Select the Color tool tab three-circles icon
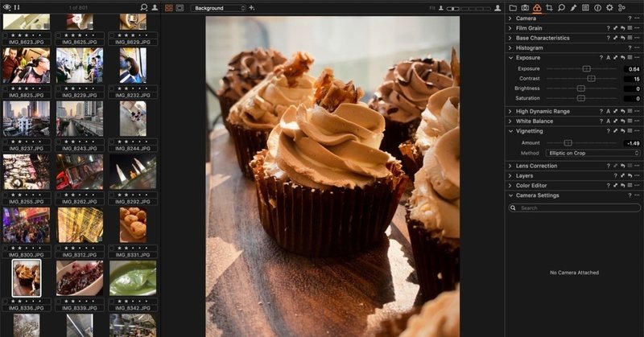The height and width of the screenshot is (337, 644). (537, 8)
